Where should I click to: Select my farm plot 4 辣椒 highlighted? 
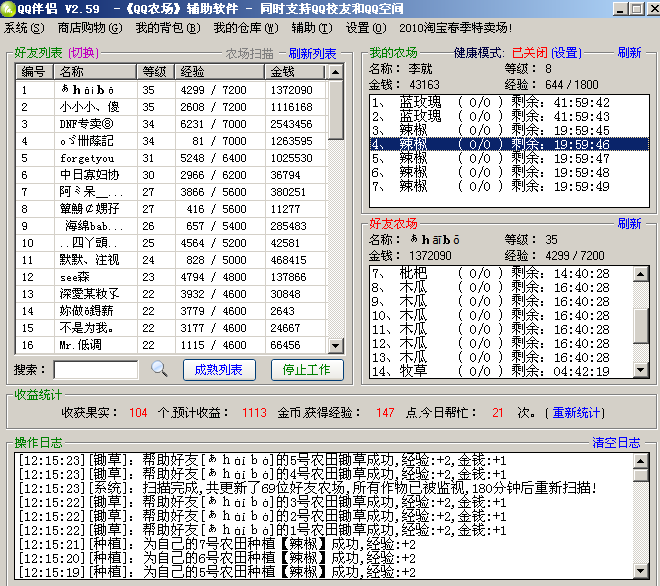[x=509, y=144]
